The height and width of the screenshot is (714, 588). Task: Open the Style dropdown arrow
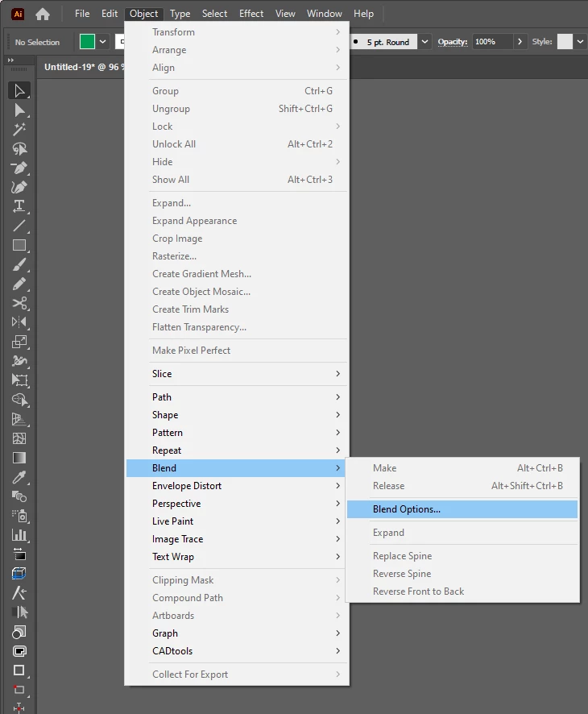tap(580, 42)
